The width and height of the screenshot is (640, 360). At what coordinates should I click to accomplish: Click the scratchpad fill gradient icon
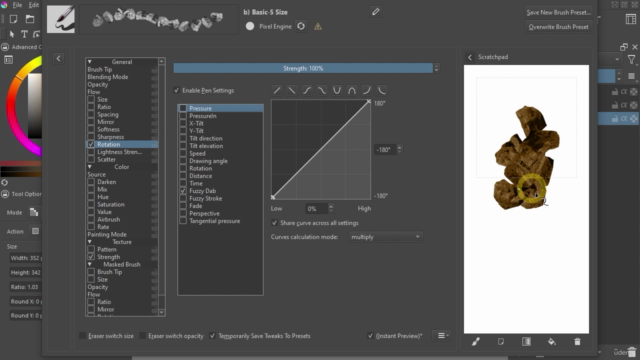(x=527, y=342)
